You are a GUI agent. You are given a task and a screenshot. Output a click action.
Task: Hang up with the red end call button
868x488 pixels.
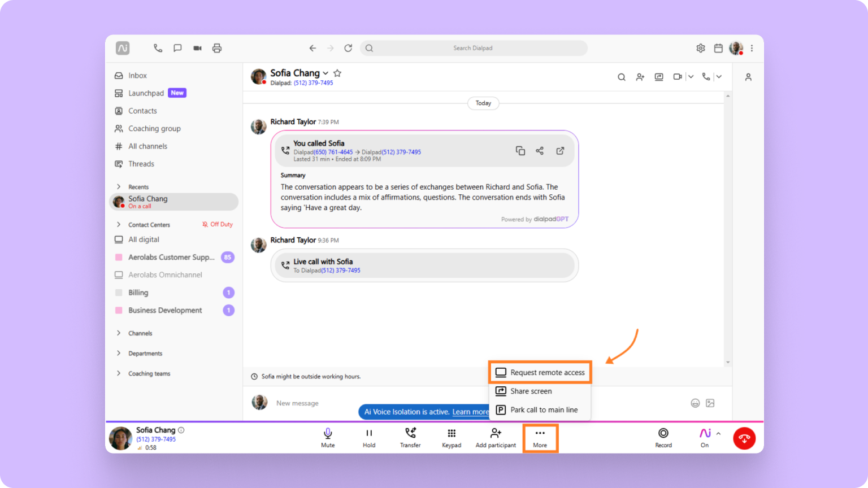[x=744, y=438]
